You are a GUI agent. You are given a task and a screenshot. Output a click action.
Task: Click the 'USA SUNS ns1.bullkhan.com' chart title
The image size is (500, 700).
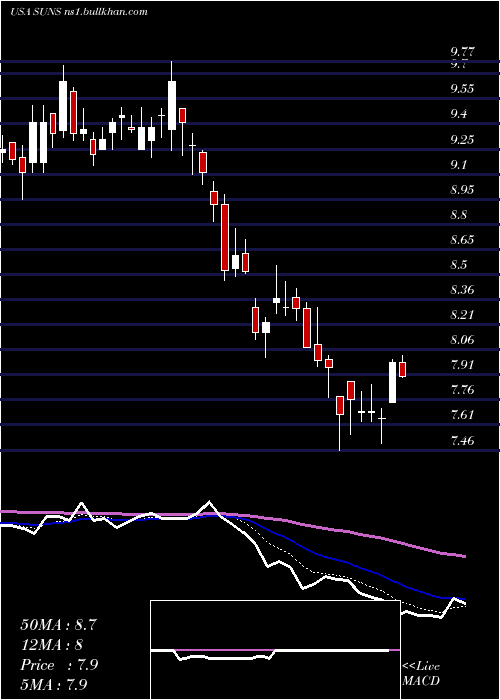pos(79,12)
